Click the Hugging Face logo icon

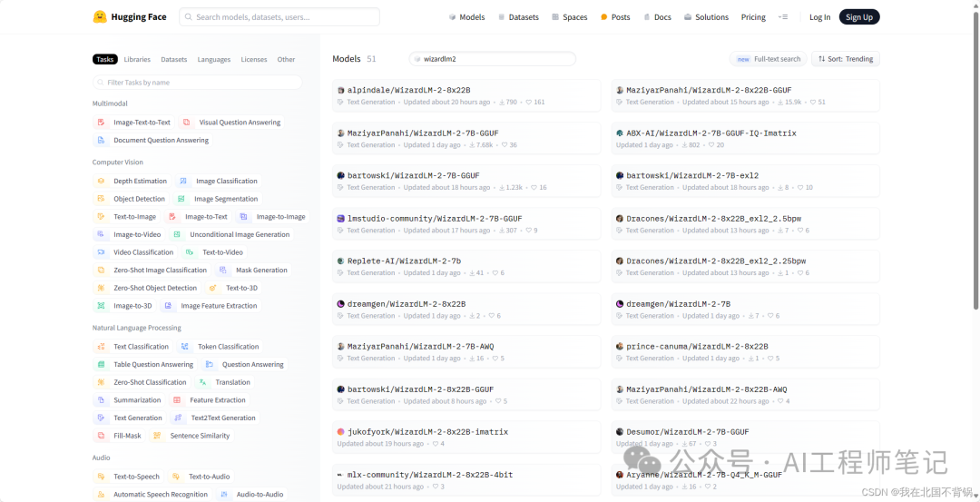[100, 17]
